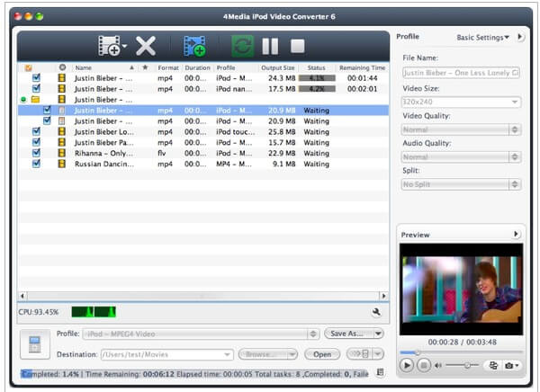
Task: Play the preview video
Action: point(407,365)
